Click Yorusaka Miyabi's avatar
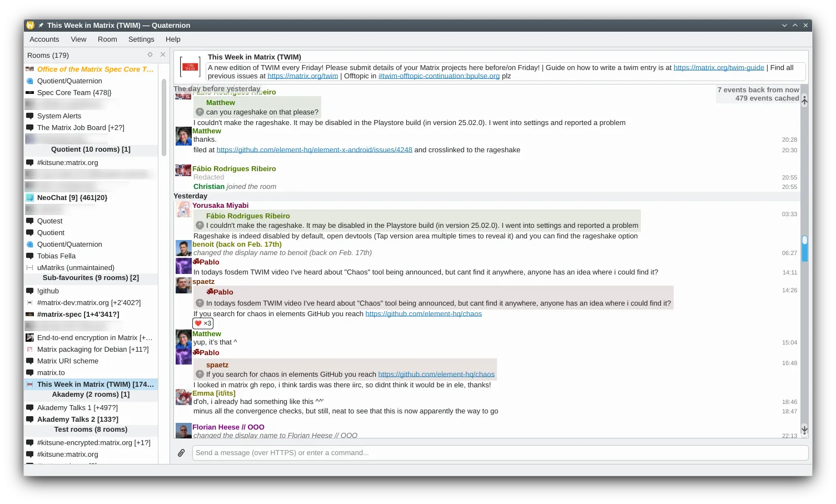The image size is (836, 504). [x=183, y=209]
